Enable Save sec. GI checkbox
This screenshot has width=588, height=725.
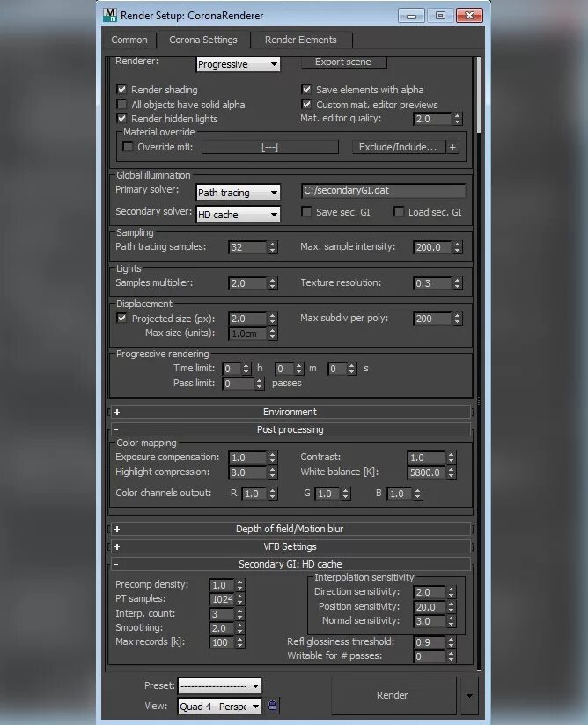click(x=306, y=212)
